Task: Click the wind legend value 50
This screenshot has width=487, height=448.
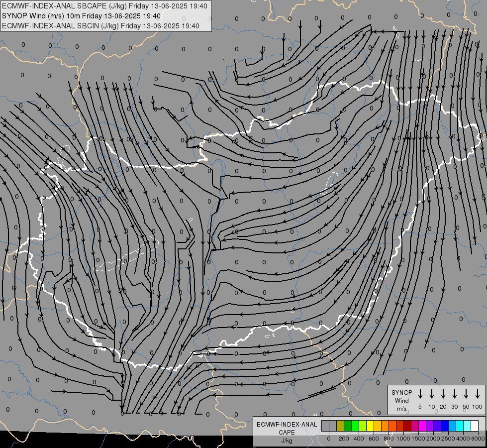Action: [466, 407]
